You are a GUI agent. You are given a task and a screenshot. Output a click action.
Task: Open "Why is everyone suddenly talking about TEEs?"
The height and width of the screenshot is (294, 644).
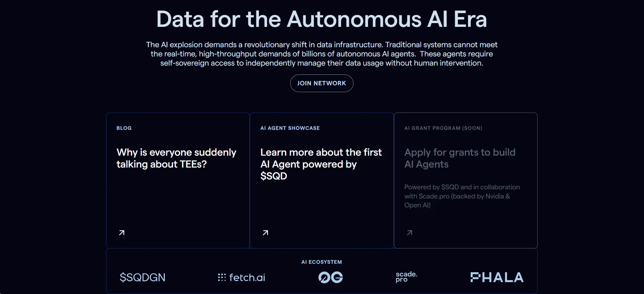(x=176, y=158)
